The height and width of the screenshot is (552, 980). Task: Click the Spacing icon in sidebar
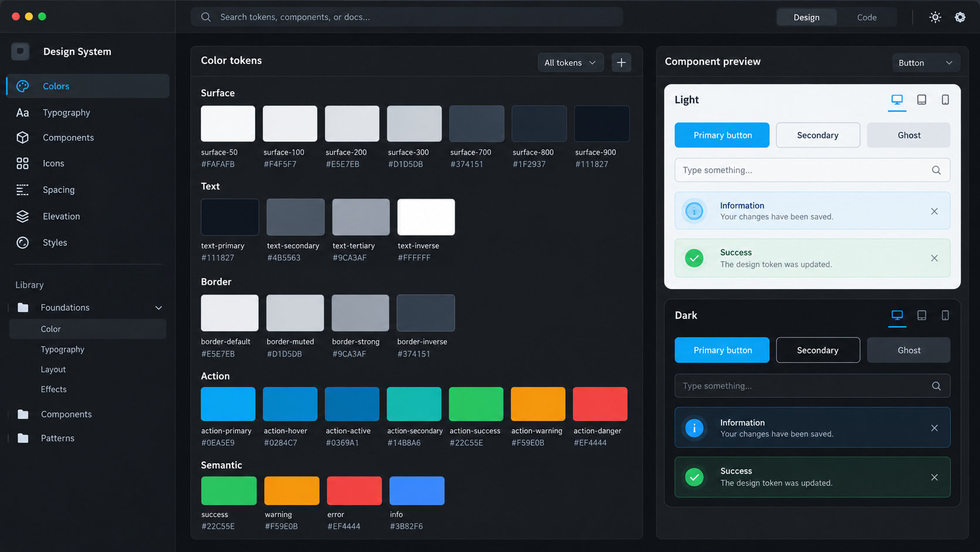tap(22, 189)
